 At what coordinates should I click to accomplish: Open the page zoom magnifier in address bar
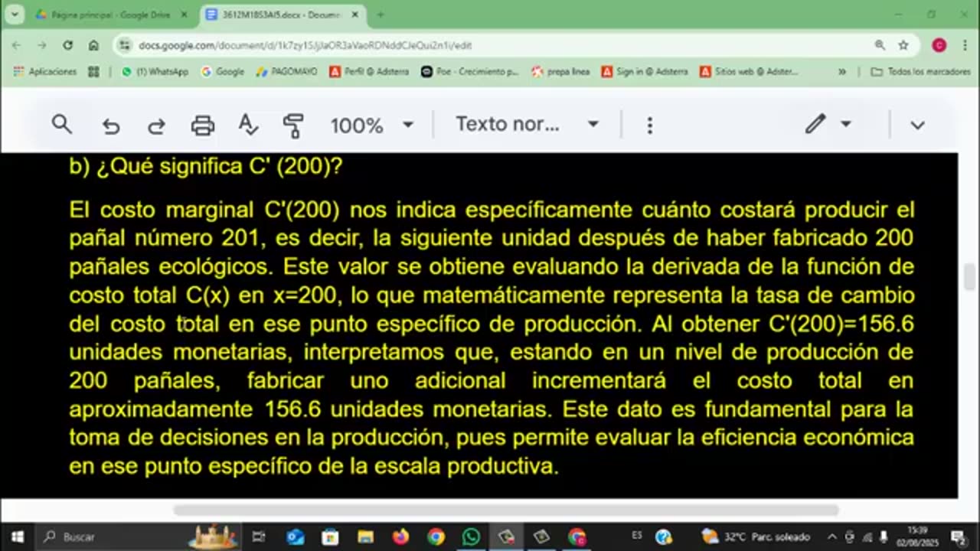[x=880, y=45]
